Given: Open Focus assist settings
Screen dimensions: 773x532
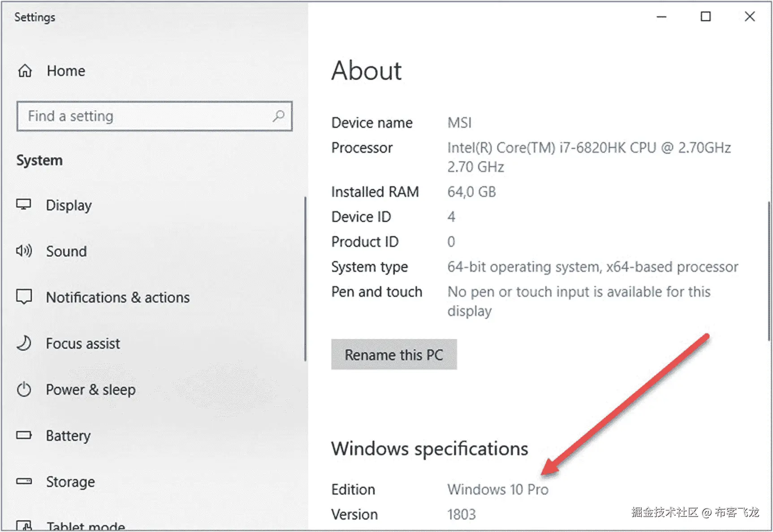Looking at the screenshot, I should point(83,344).
